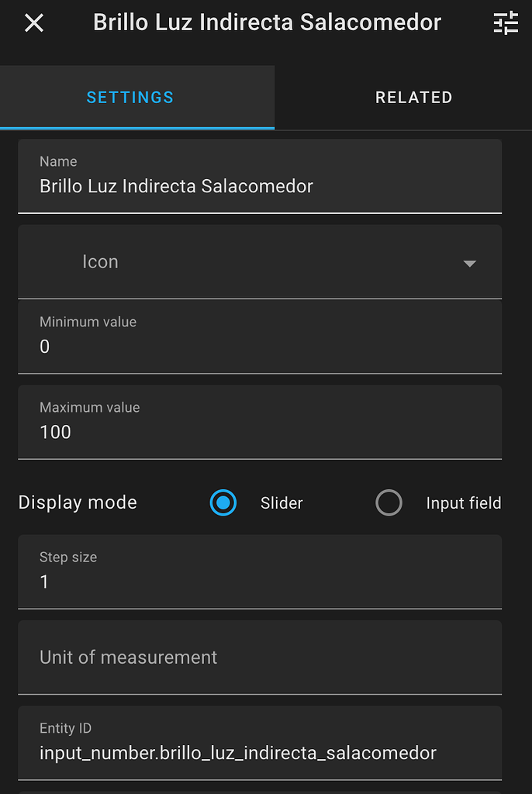
Task: Click the Brillo Luz Indirecta Salacomedor name text
Action: point(175,186)
